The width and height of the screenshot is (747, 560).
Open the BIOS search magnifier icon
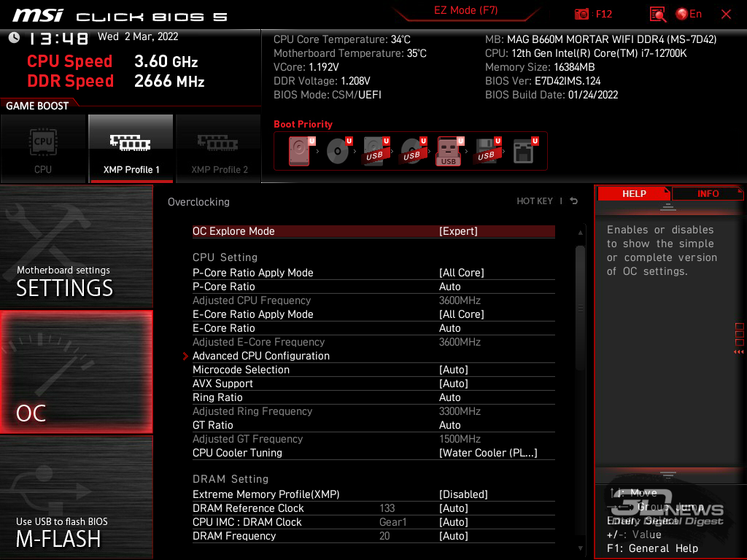(x=657, y=14)
